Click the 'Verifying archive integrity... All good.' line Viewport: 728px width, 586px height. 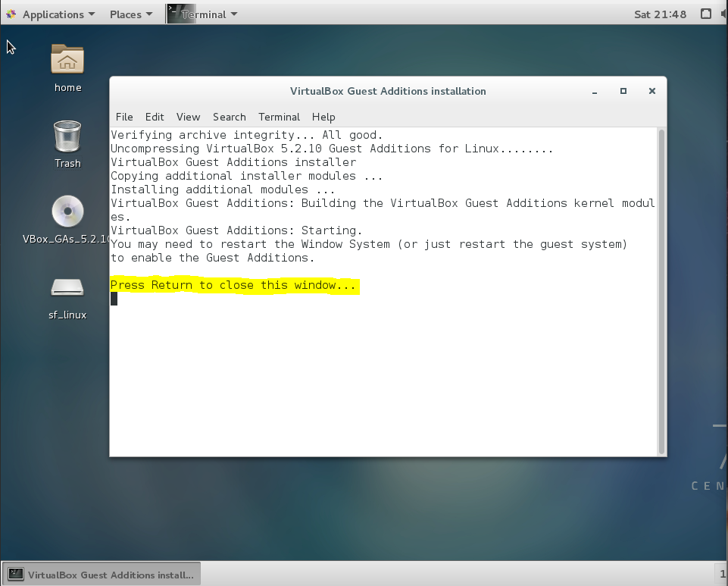pos(246,135)
